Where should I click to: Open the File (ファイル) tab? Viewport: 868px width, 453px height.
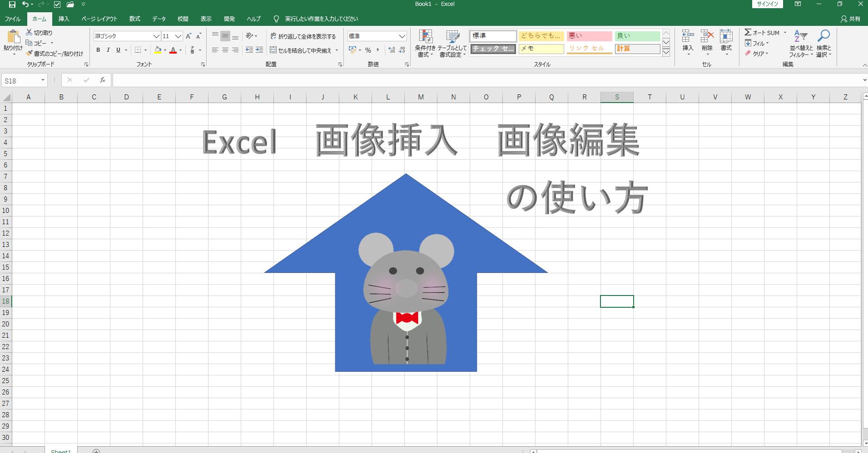[13, 19]
